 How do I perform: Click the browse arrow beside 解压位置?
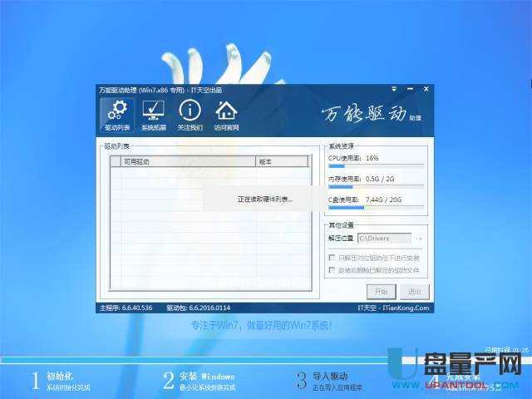coord(419,239)
